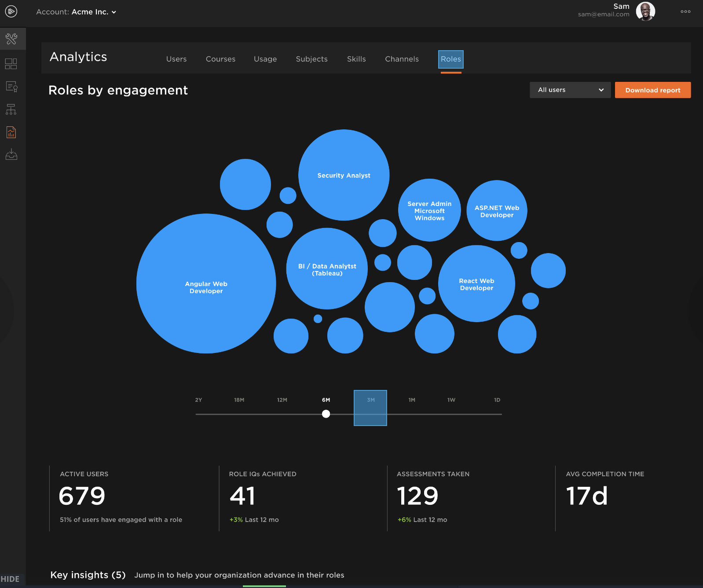Click the Roles by engagement heading
This screenshot has width=703, height=588.
pos(118,90)
